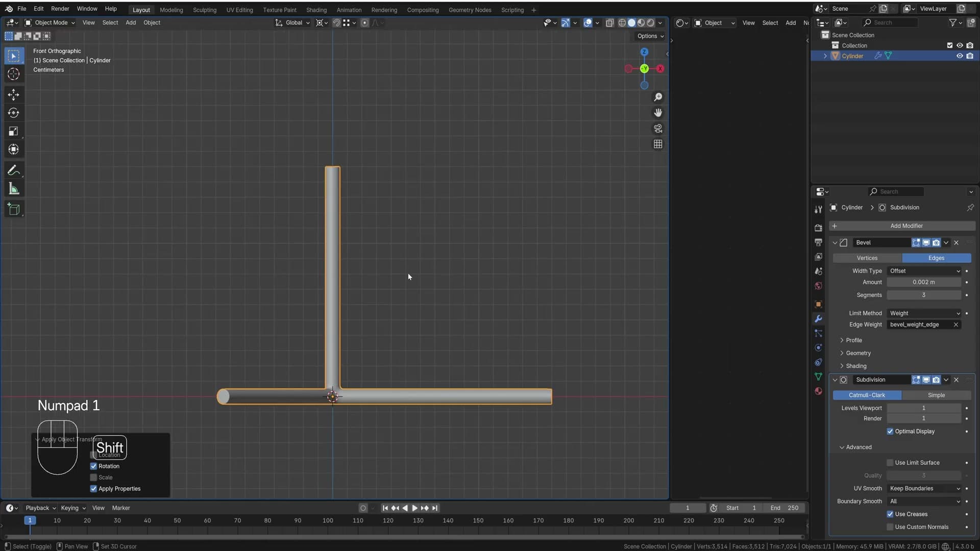Enable Use Custom Normals checkbox
The image size is (980, 551).
pos(890,527)
